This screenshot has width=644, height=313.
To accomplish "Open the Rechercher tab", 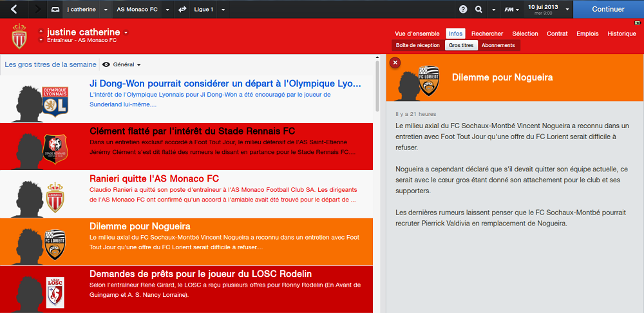I will (x=487, y=33).
